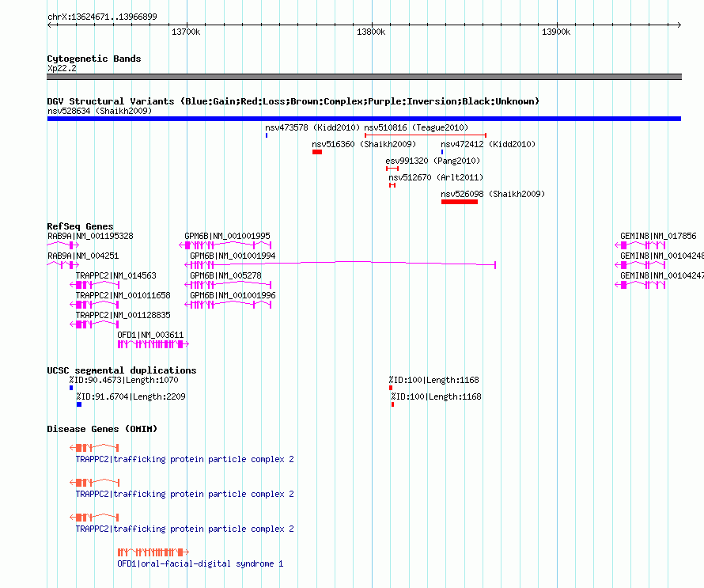Open variant nsv473578 (Kidd2010) label
This screenshot has height=588, width=704.
[312, 127]
